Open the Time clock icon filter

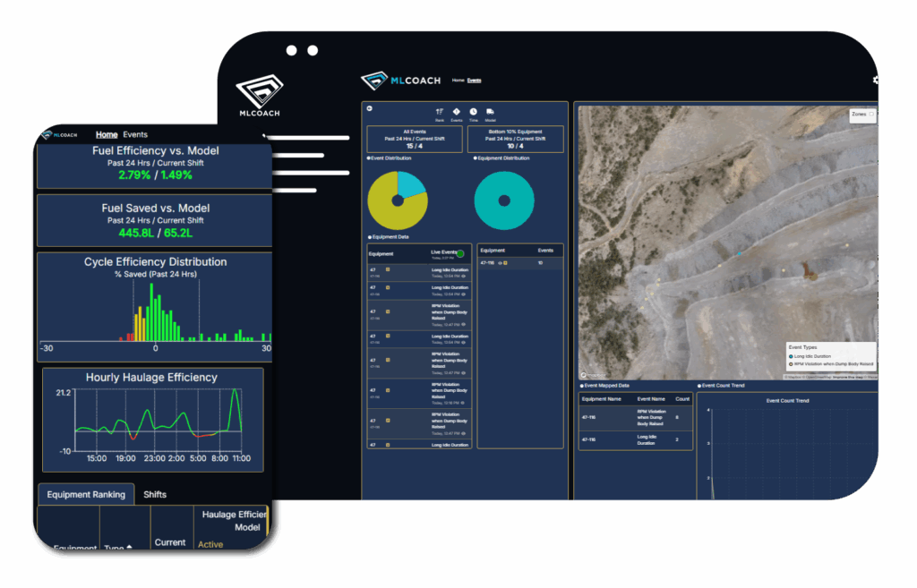click(x=473, y=112)
